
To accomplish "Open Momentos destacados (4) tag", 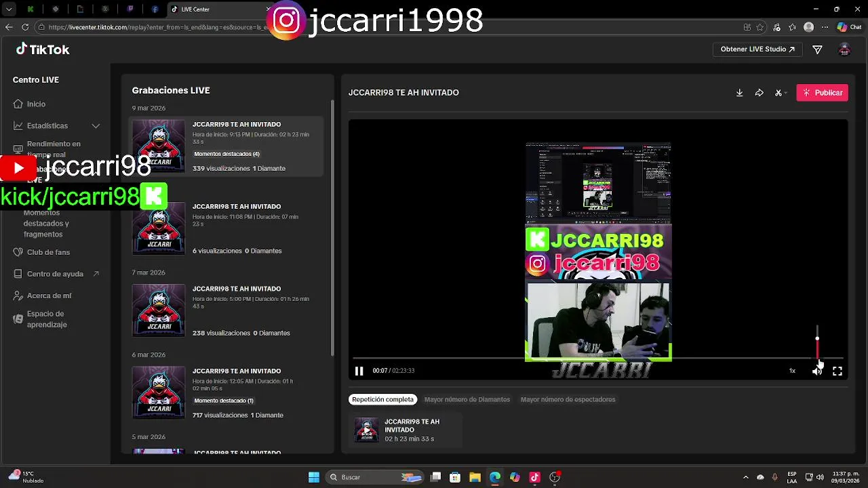I will click(226, 154).
